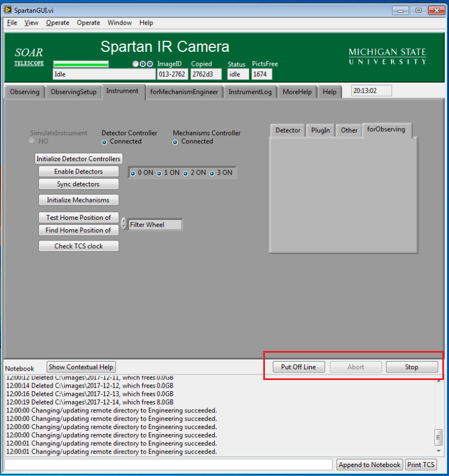Switch to the PlugIn sub-tab

[320, 131]
